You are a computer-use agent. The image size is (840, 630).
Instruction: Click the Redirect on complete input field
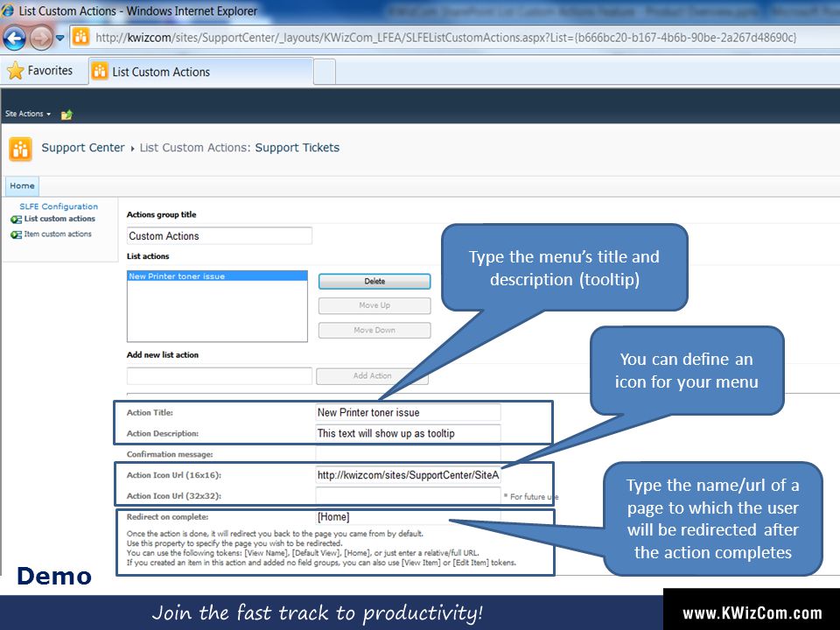pyautogui.click(x=409, y=517)
